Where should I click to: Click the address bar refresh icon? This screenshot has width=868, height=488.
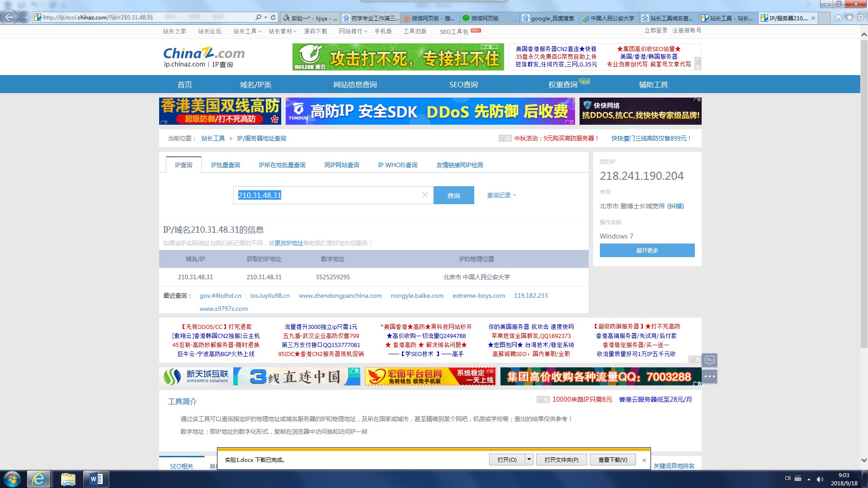pos(273,17)
